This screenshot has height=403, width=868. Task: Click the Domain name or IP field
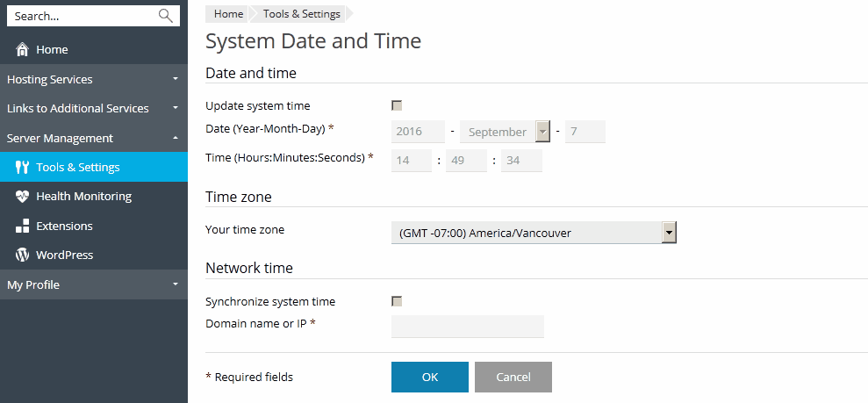[468, 327]
